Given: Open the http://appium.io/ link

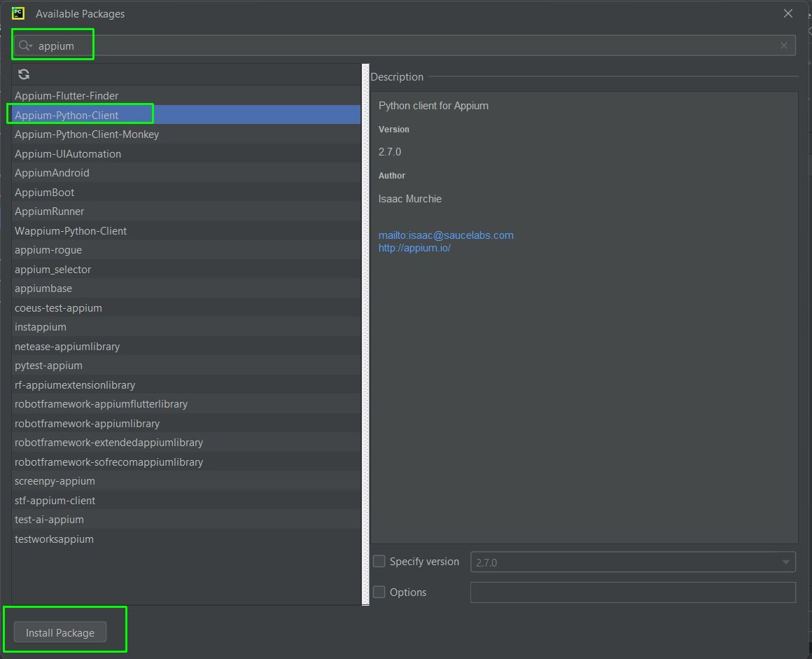Looking at the screenshot, I should point(414,248).
